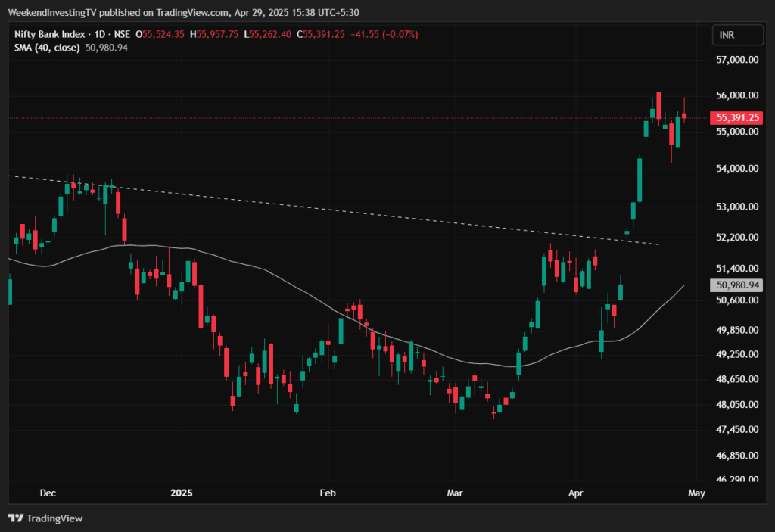Click the Dec label on time axis
The width and height of the screenshot is (775, 532).
(48, 493)
